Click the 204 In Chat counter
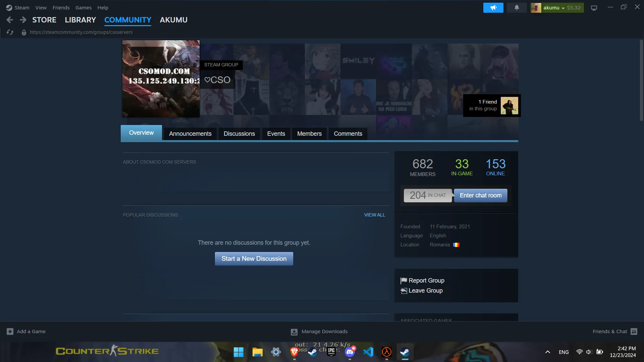 point(428,195)
